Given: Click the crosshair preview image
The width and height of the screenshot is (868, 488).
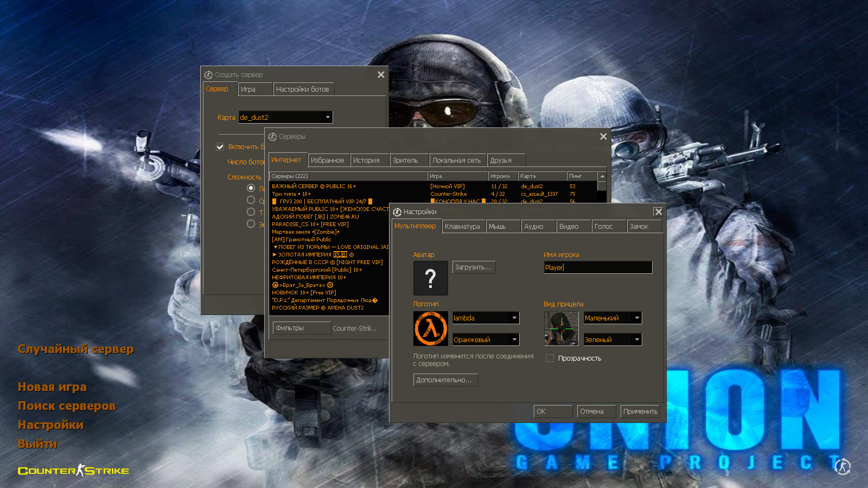Looking at the screenshot, I should tap(561, 329).
